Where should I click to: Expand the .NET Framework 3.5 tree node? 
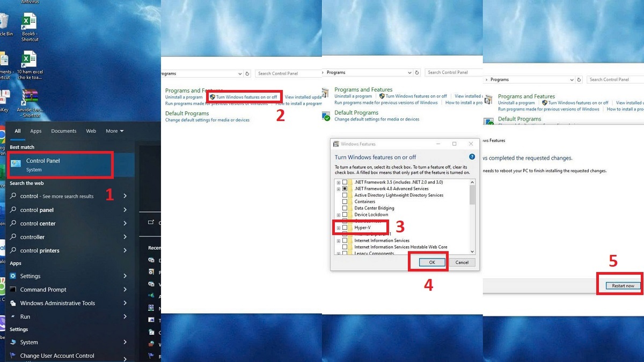pos(339,182)
